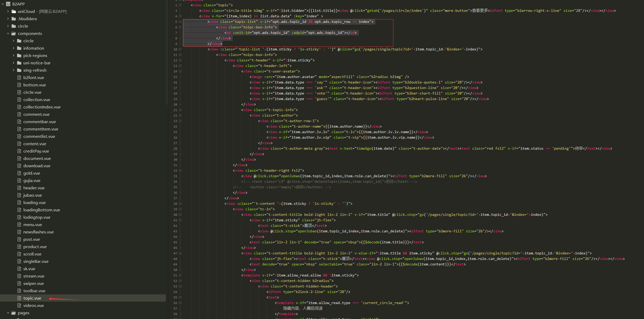644x319 pixels.
Task: Expand the pick-regions folder chevron
Action: [x=13, y=55]
